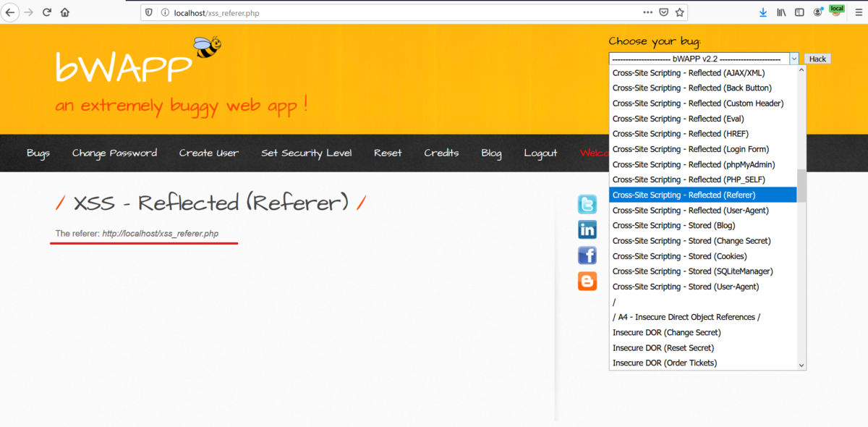Select XSS Stored (SQLiteManager) option

click(703, 271)
